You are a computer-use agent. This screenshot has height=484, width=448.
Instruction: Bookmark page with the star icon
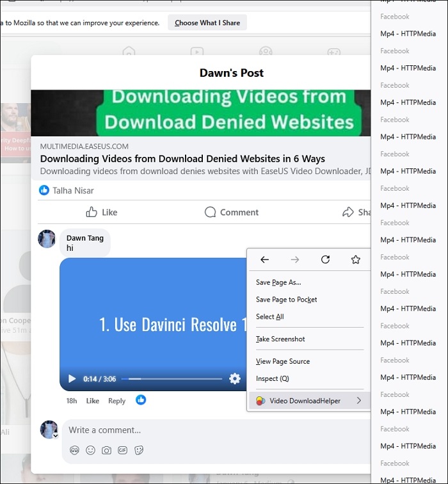tap(355, 259)
